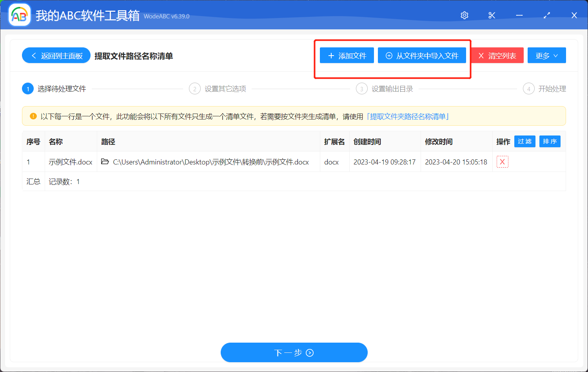Select the 从文件夹中导入文件 action
The image size is (588, 372).
click(x=422, y=55)
